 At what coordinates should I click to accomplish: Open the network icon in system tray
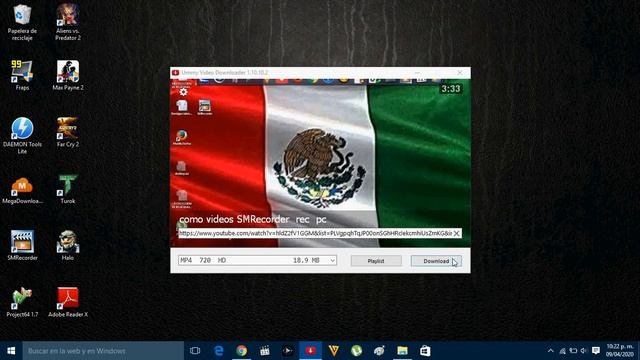click(x=563, y=351)
